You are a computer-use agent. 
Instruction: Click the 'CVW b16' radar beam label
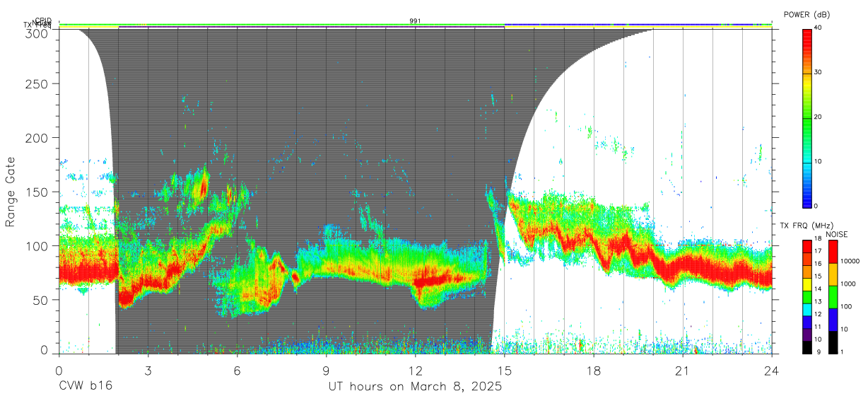[x=86, y=387]
